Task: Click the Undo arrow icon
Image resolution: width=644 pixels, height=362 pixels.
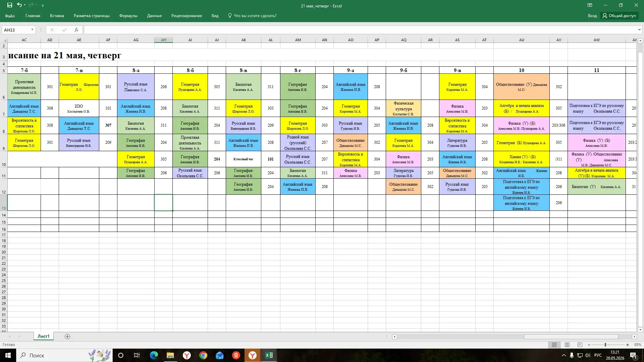Action: [x=19, y=5]
